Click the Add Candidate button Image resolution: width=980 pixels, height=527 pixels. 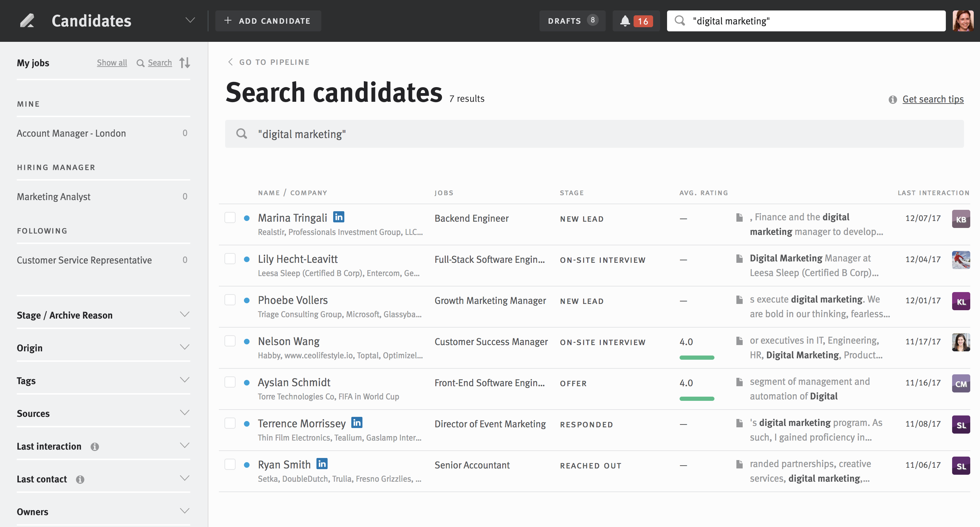268,21
